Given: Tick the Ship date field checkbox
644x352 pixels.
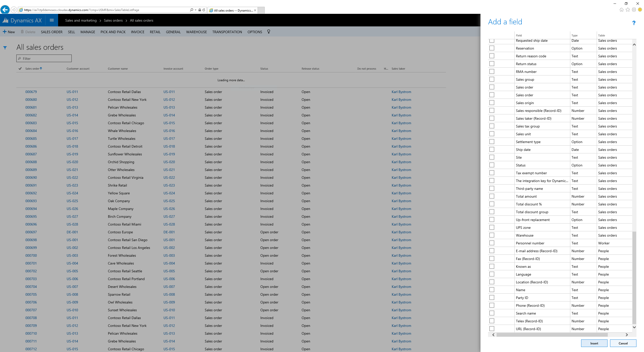Looking at the screenshot, I should pos(492,150).
